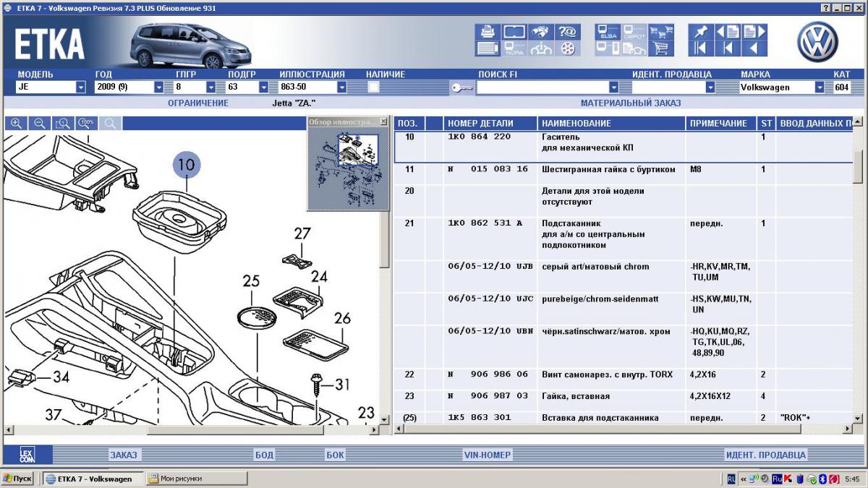Open the single shopping cart icon
This screenshot has width=868, height=488.
point(661,48)
